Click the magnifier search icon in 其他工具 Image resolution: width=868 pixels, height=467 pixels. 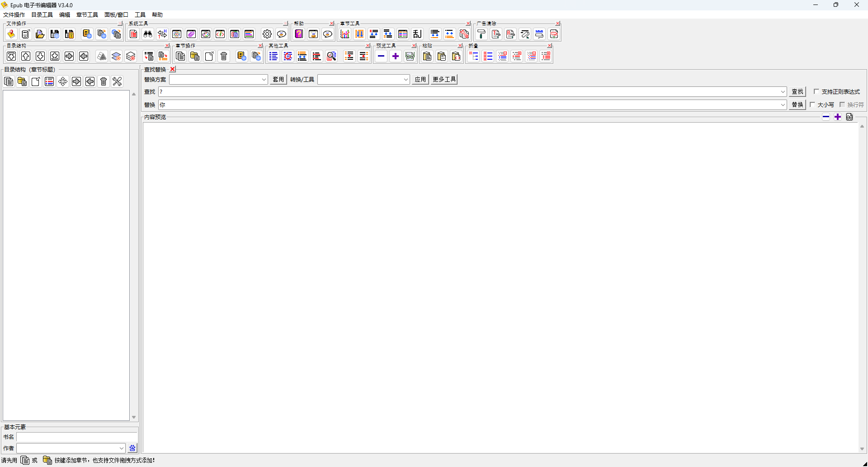click(331, 56)
